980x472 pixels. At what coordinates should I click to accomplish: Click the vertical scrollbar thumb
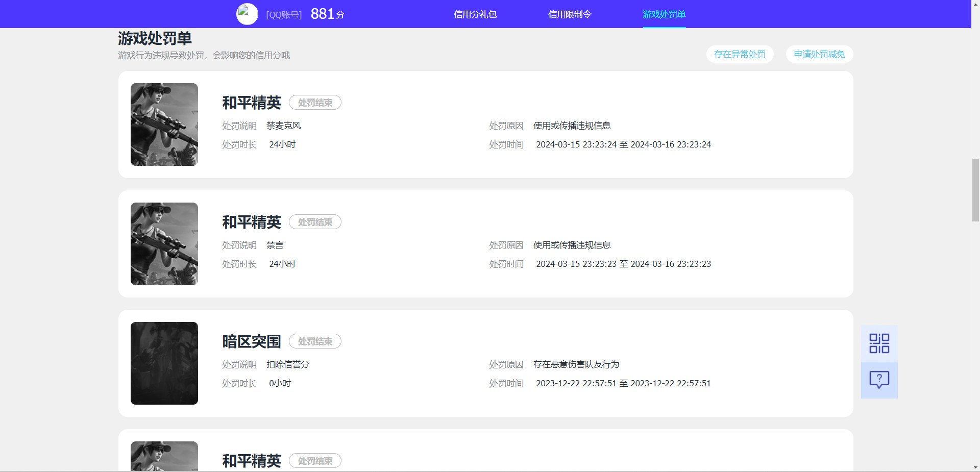click(x=975, y=190)
